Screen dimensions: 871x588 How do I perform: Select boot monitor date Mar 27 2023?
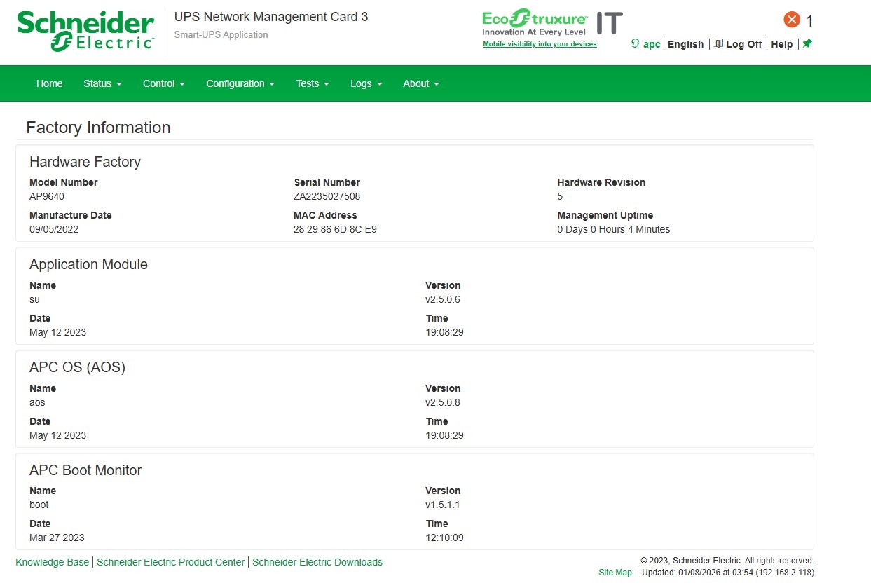57,538
